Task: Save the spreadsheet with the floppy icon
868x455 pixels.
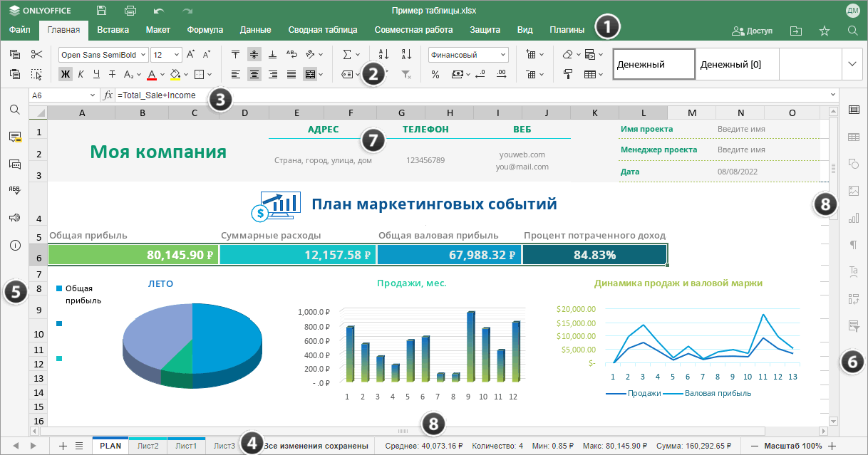Action: click(102, 11)
